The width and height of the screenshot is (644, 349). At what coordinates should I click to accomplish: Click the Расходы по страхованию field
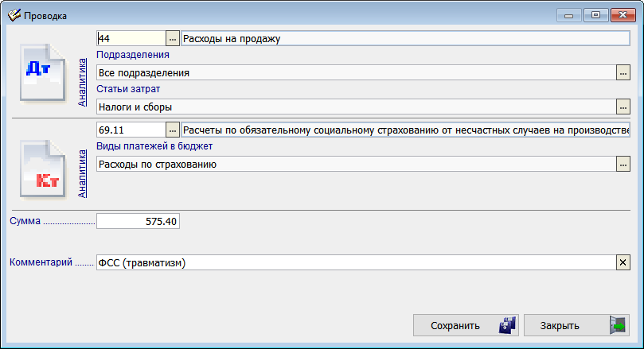coord(356,164)
